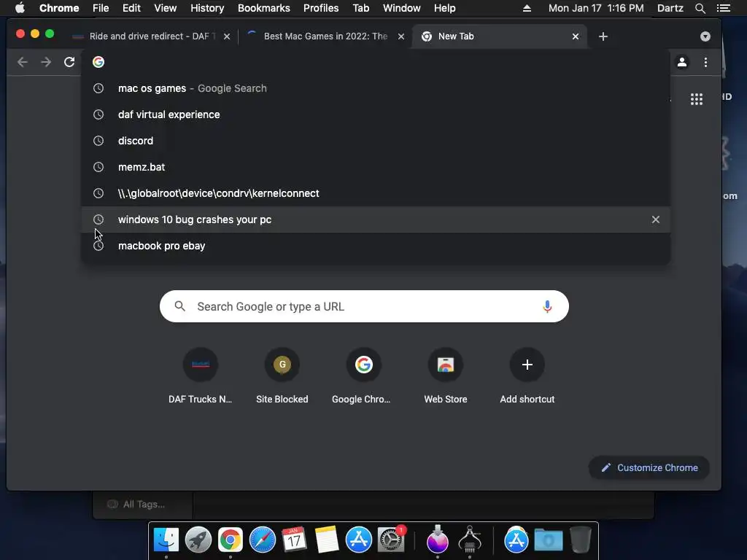Open the View menu

click(166, 8)
